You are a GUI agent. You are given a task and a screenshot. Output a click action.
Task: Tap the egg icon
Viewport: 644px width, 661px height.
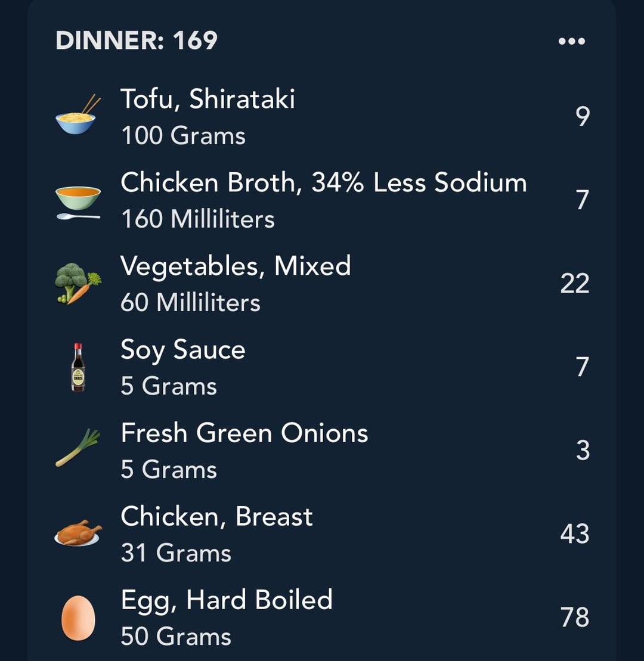point(78,617)
